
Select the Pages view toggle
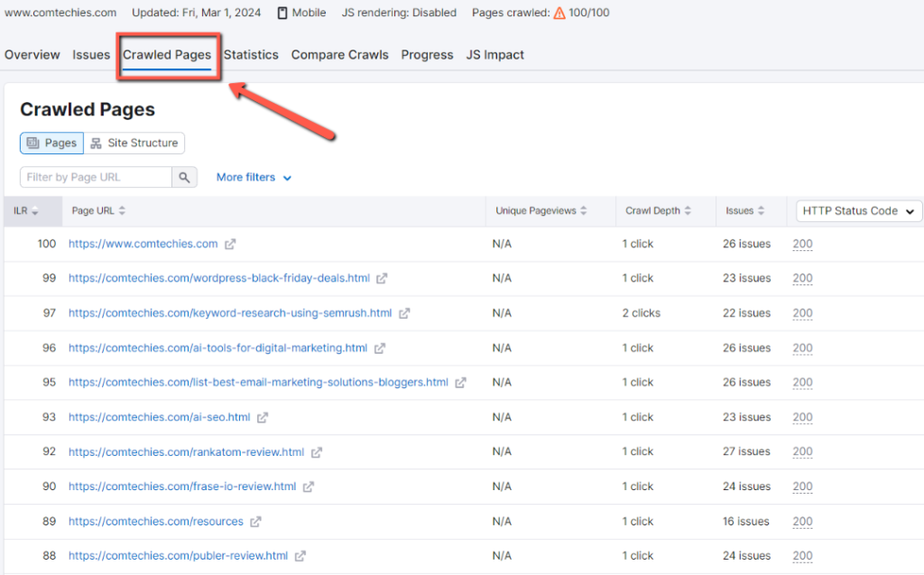pyautogui.click(x=51, y=143)
